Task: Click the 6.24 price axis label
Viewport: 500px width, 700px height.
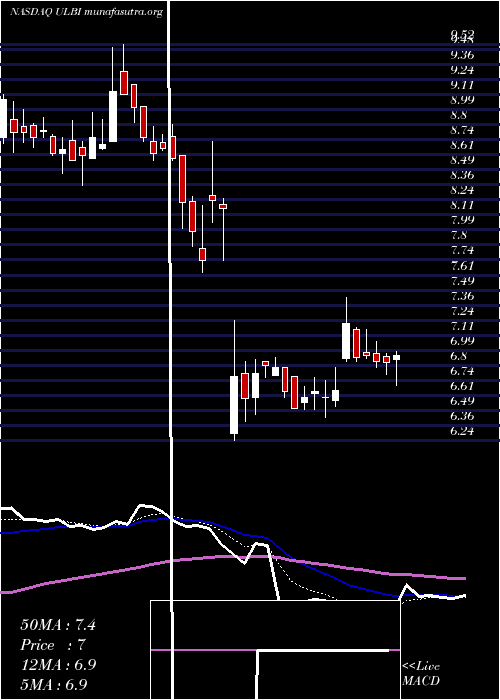Action: pos(462,431)
